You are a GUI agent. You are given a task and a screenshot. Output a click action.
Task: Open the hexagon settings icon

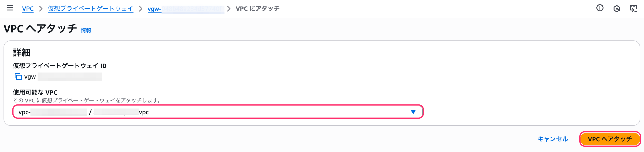pyautogui.click(x=617, y=9)
